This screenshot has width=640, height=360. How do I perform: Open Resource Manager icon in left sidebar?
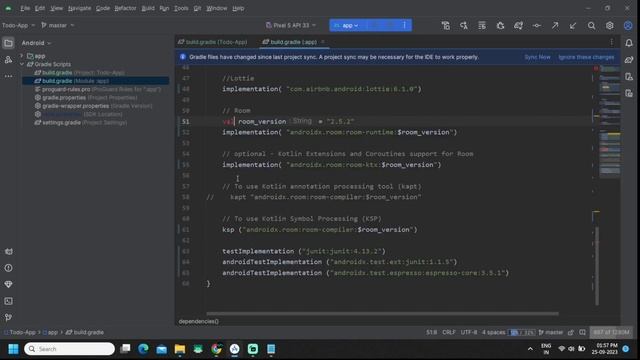(x=8, y=60)
